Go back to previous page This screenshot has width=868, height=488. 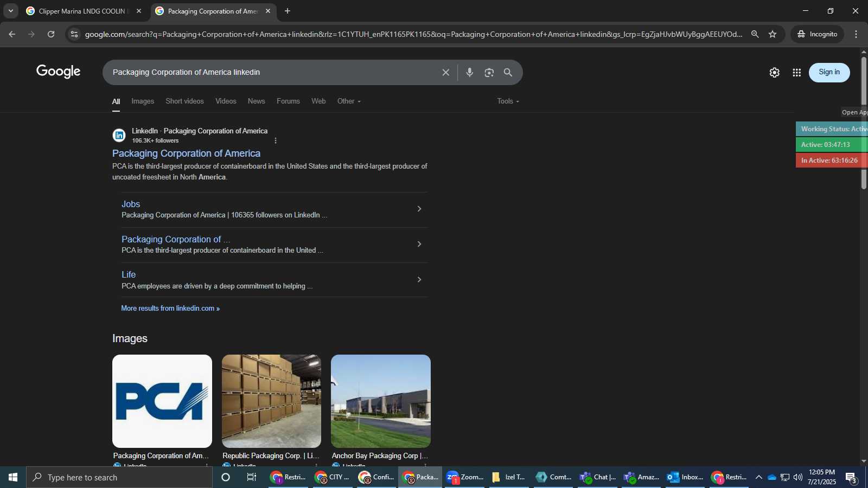(x=12, y=34)
